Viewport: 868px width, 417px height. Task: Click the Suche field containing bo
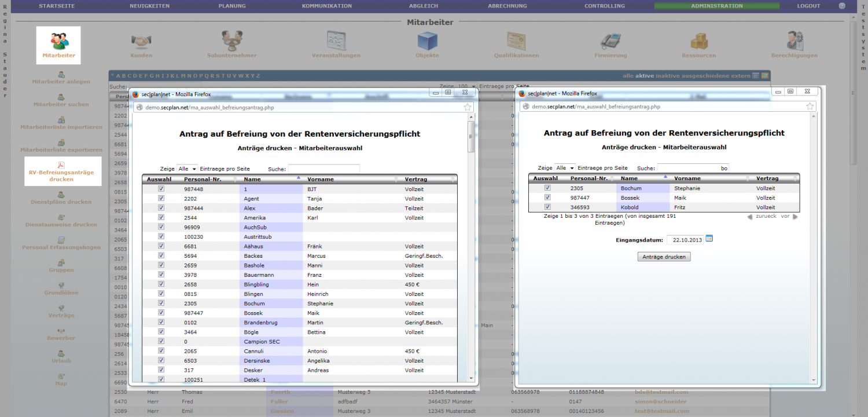pyautogui.click(x=693, y=168)
